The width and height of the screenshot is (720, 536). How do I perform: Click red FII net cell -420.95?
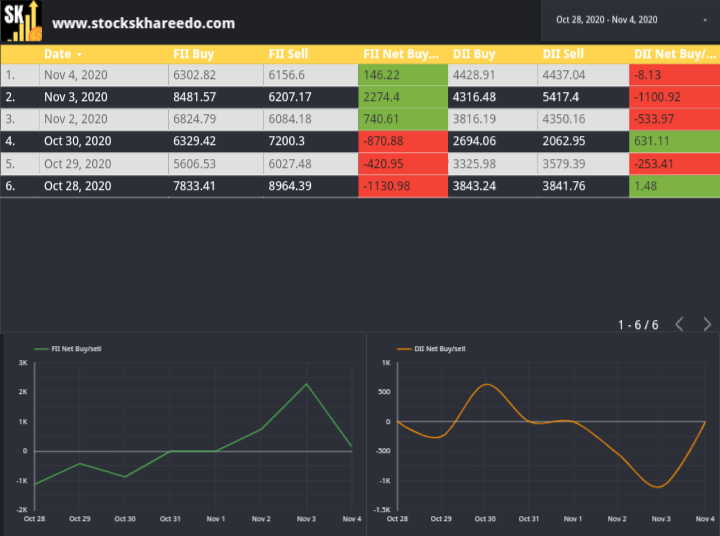(403, 164)
